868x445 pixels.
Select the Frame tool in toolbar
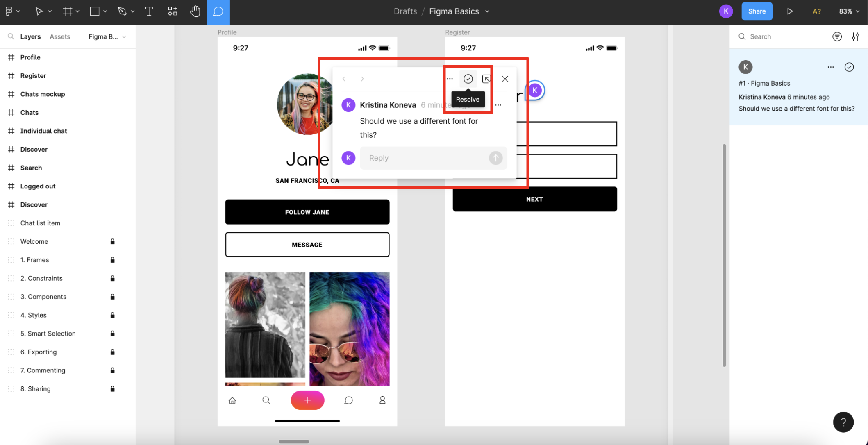(x=67, y=11)
